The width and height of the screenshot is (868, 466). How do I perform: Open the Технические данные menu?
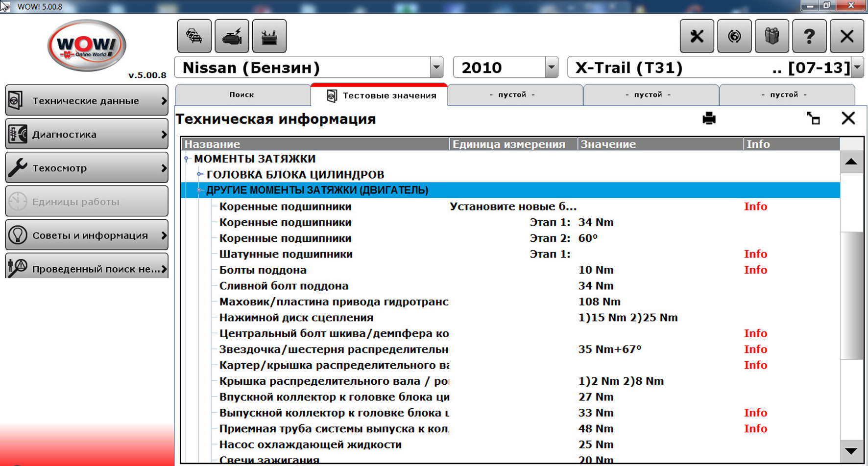[87, 100]
